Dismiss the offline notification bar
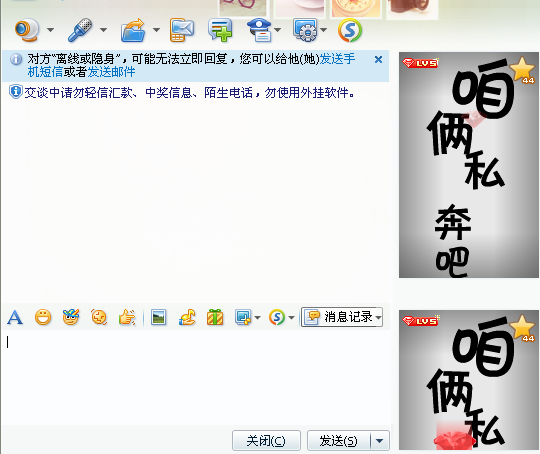540x454 pixels. 378,60
